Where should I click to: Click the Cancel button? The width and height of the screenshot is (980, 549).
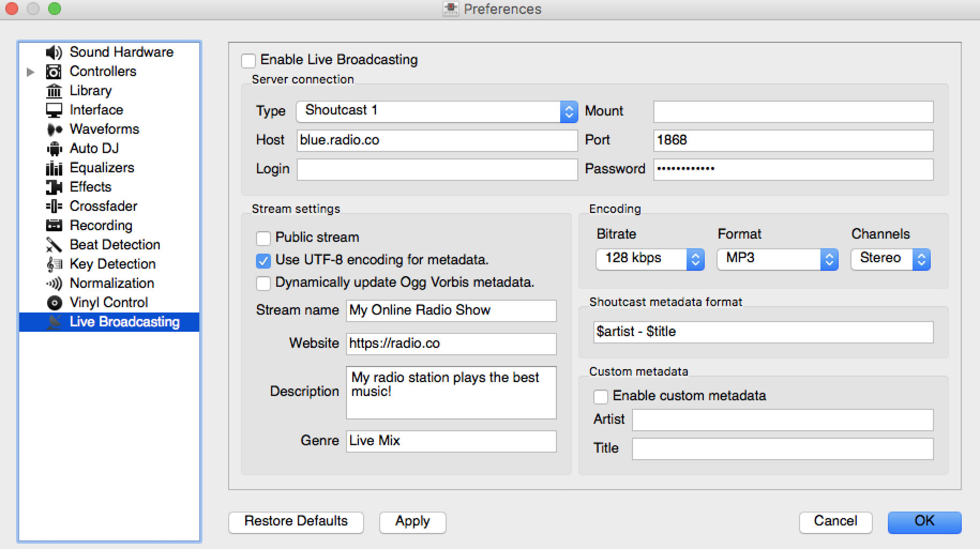coord(835,522)
